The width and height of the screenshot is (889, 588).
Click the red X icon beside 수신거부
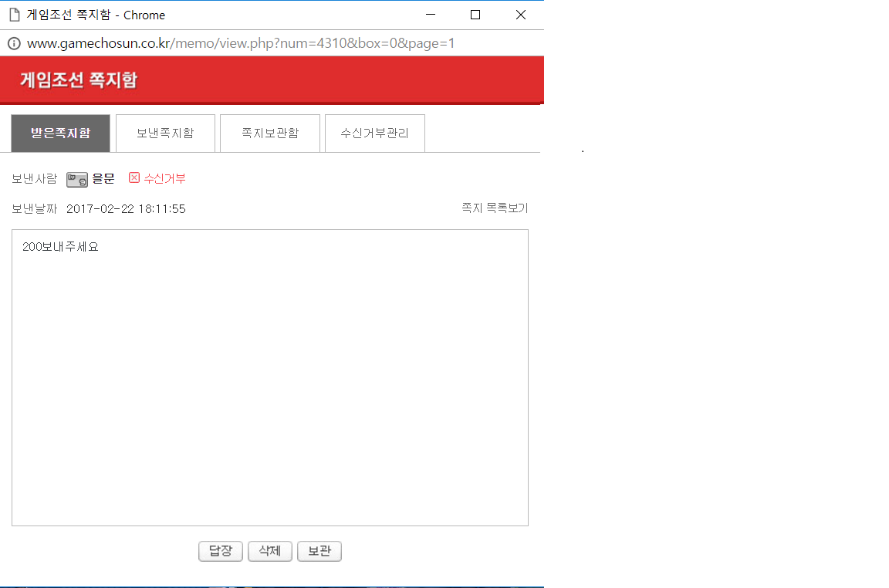tap(134, 178)
